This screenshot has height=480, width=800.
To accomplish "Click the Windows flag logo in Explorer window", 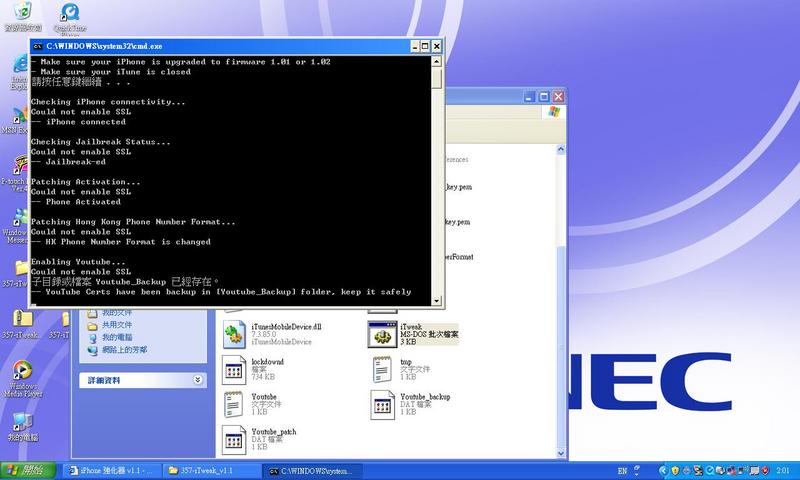I will [x=554, y=112].
